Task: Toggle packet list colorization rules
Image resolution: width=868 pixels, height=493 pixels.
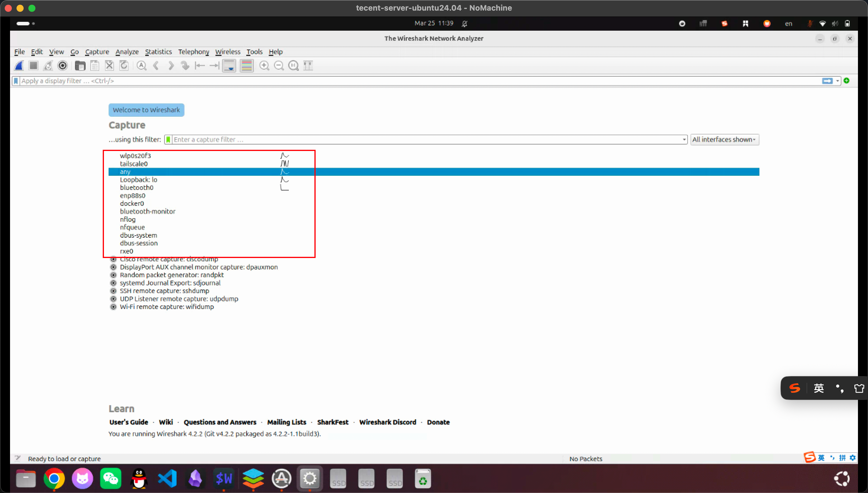Action: (247, 65)
